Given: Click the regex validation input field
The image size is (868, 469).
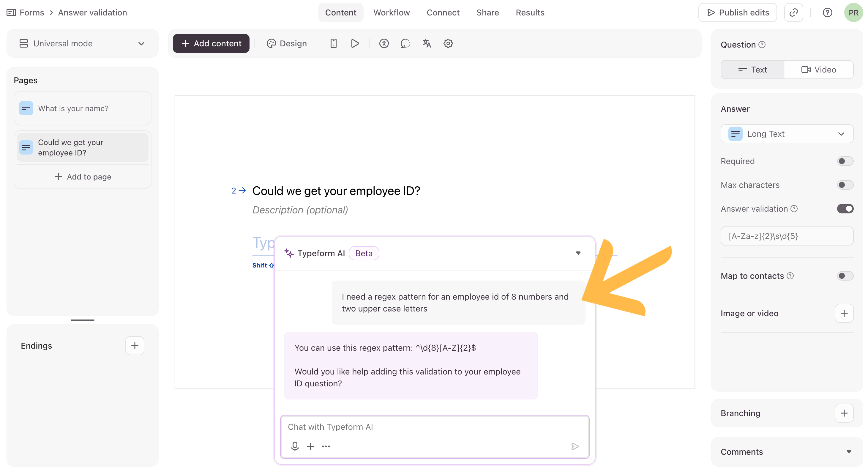Looking at the screenshot, I should pyautogui.click(x=786, y=236).
